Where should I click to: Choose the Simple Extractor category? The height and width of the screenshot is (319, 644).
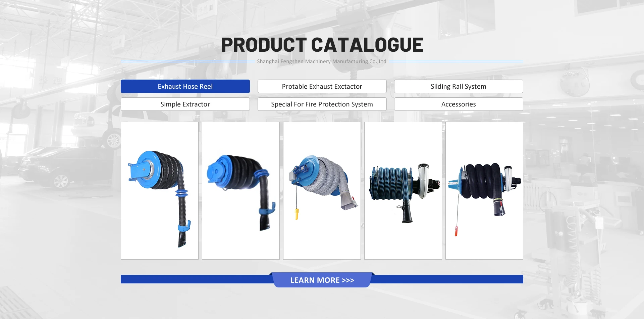coord(185,104)
